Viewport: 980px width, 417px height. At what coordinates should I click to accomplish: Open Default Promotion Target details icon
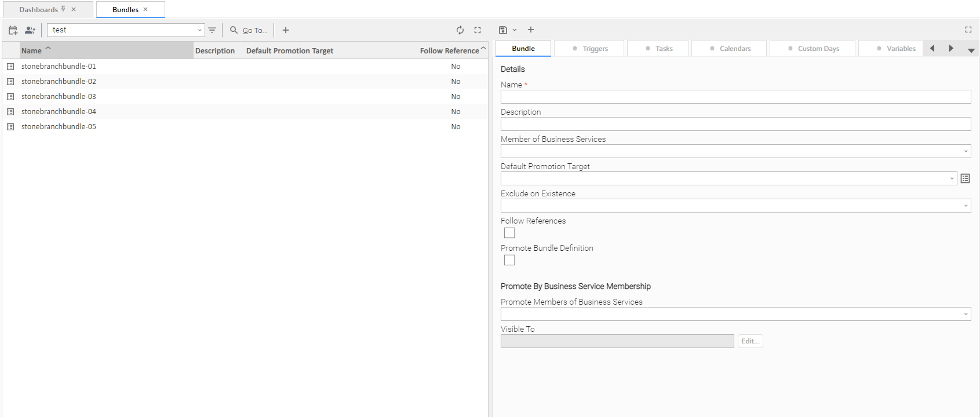965,178
